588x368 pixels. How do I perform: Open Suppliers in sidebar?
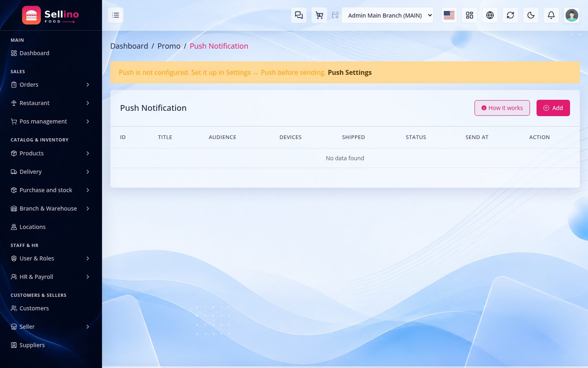click(x=51, y=345)
